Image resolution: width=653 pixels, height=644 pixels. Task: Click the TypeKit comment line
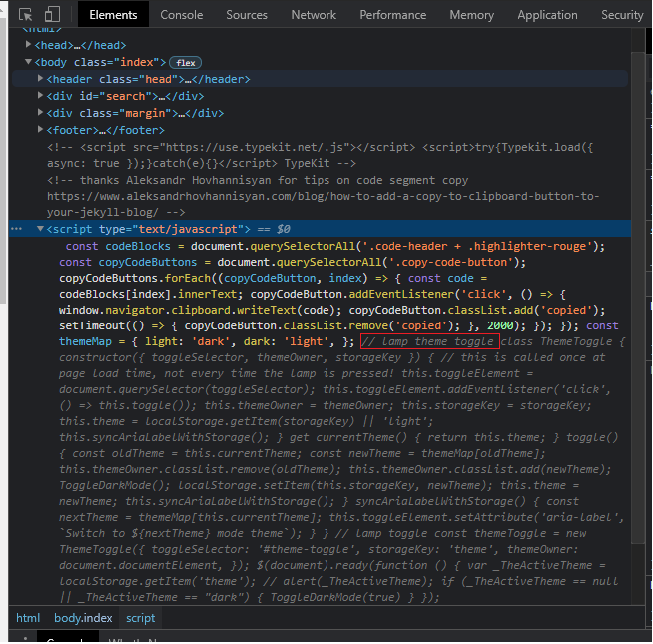[320, 155]
